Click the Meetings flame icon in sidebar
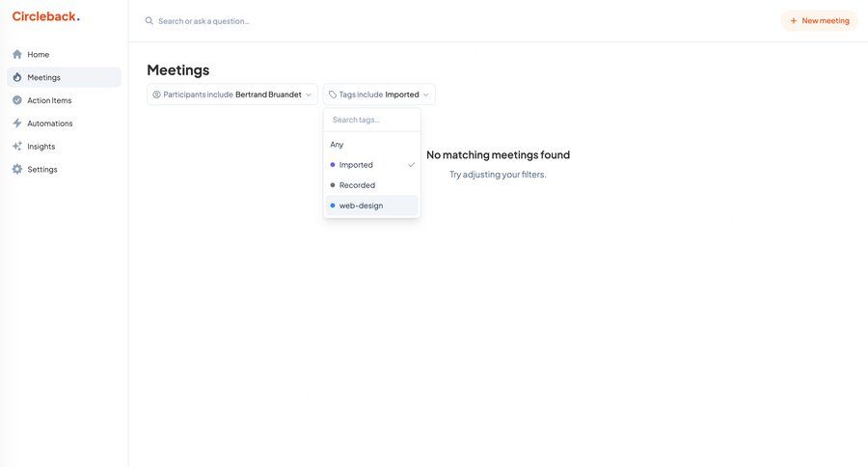The width and height of the screenshot is (868, 467). pos(17,77)
